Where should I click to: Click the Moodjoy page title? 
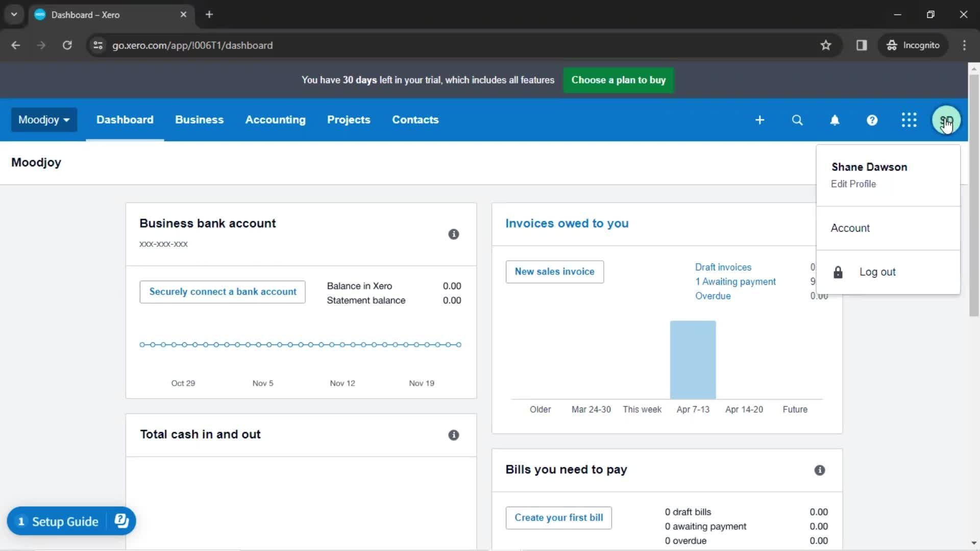[36, 163]
